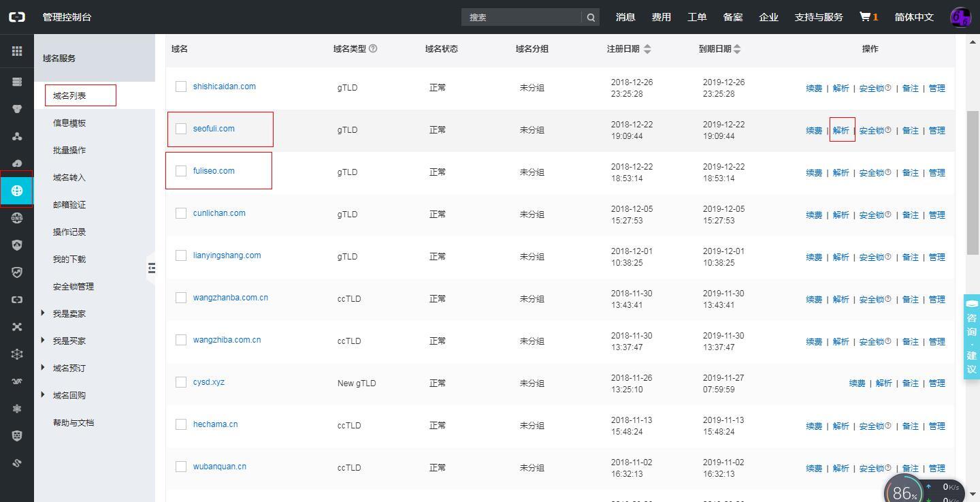Open the 域名列表 sidebar item
The image size is (980, 502).
click(x=69, y=95)
